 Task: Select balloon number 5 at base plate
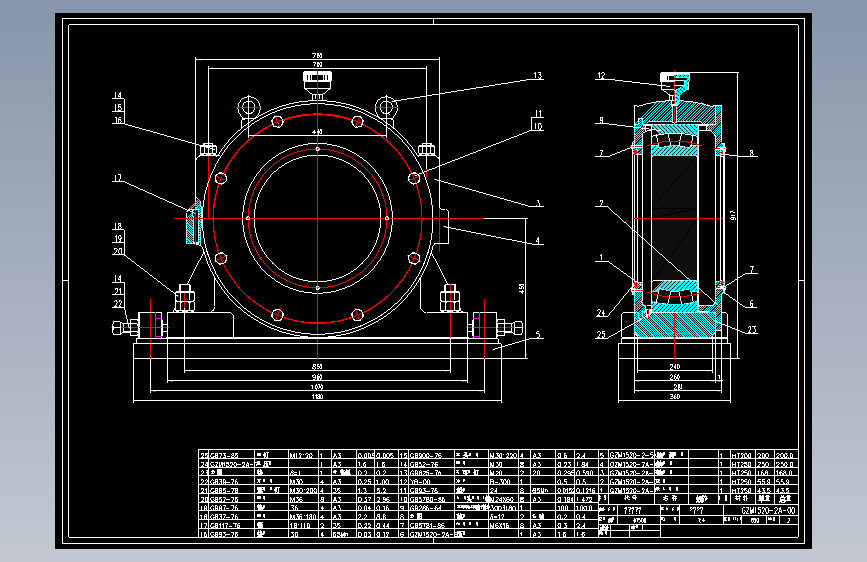click(x=538, y=335)
